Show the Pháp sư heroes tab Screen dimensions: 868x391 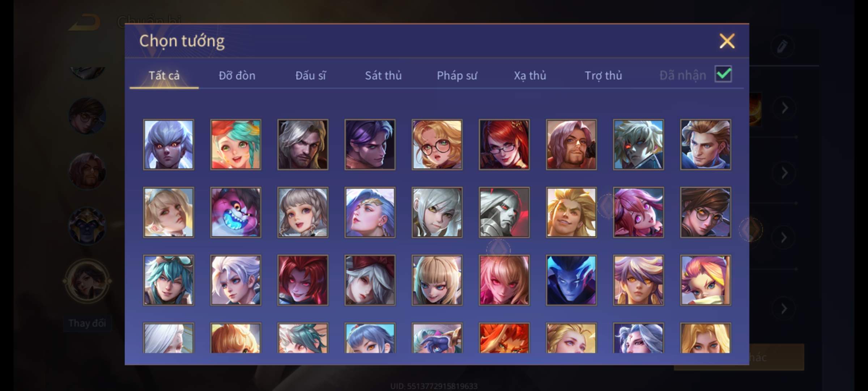[457, 75]
